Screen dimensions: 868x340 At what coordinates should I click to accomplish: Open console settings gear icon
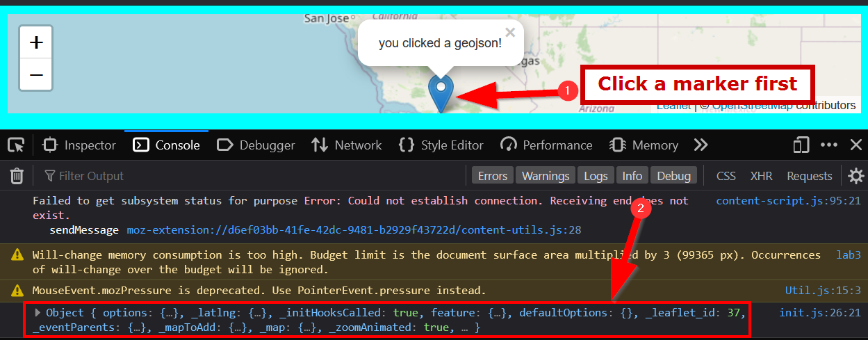(856, 176)
